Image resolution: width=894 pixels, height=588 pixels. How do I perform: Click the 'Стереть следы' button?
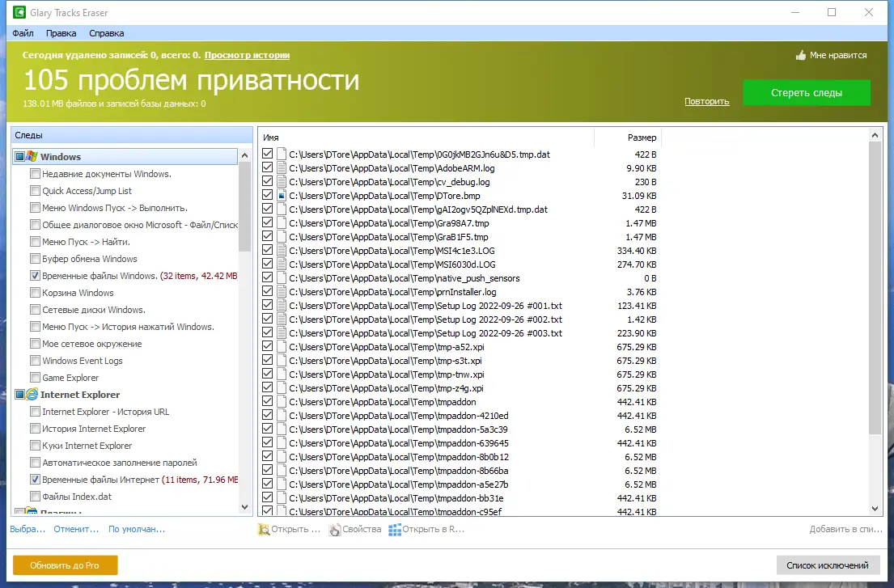click(806, 92)
